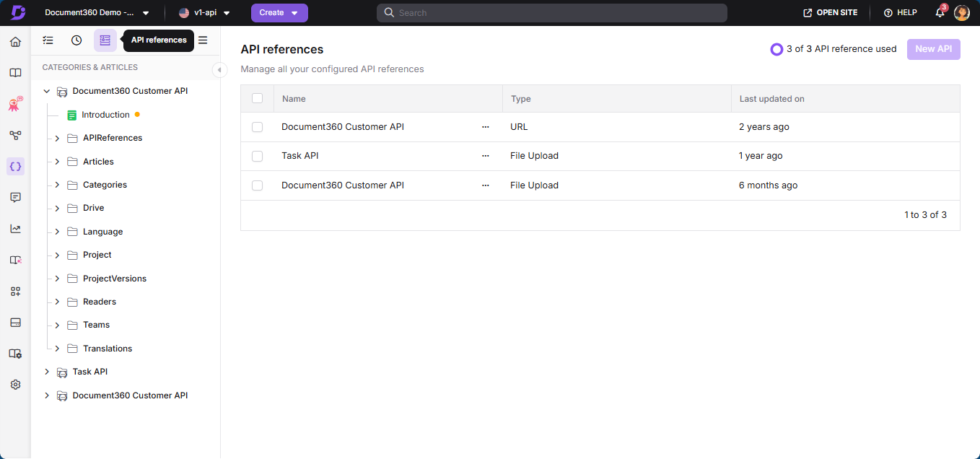Expand the last Document360 Customer API tree node
This screenshot has height=459, width=980.
47,395
